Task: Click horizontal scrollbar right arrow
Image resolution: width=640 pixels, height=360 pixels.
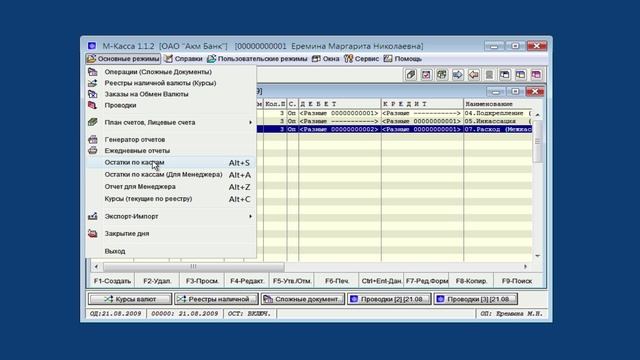Action: pos(525,267)
